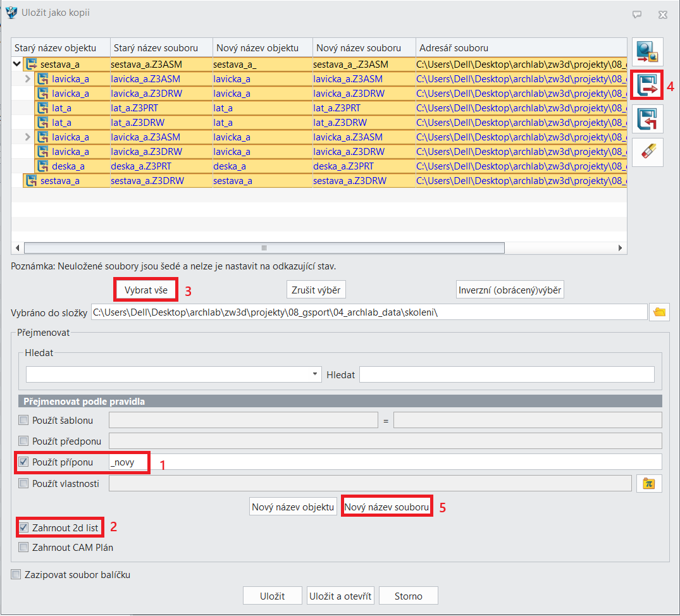Click the top search-and-replace icon at right
This screenshot has height=616, width=680.
(647, 53)
